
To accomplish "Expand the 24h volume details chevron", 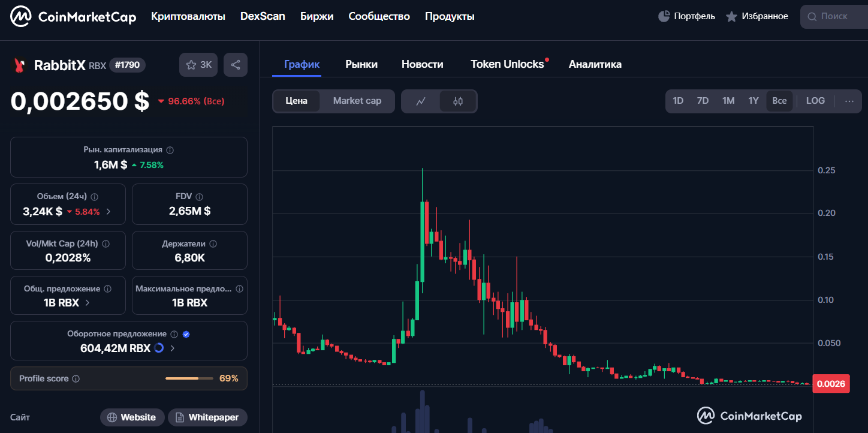I will coord(108,211).
